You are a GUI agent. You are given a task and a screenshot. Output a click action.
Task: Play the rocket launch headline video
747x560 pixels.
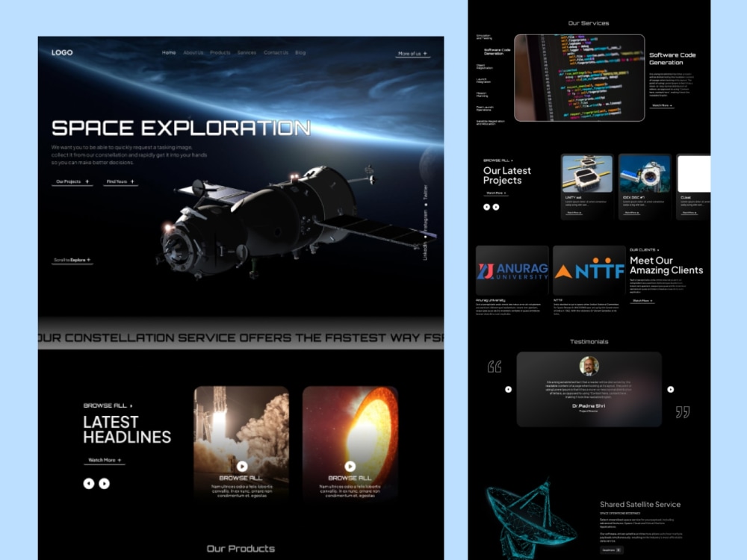(242, 466)
